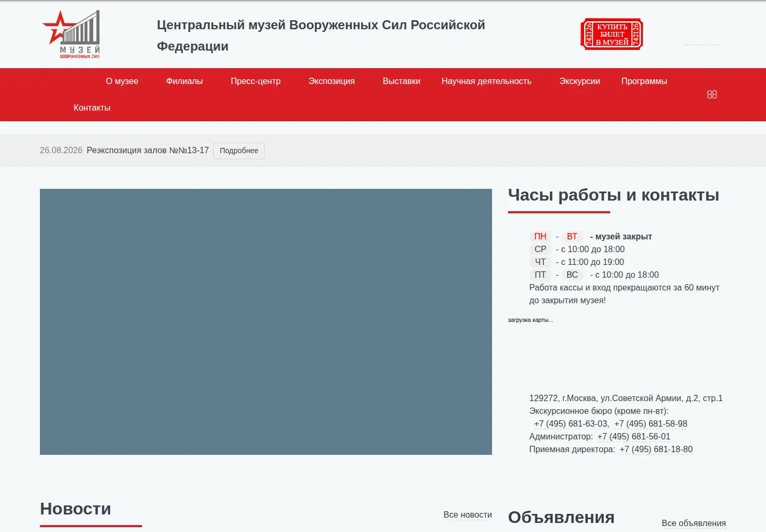The image size is (766, 532).
Task: Click the ПТ day badge
Action: (x=540, y=275)
